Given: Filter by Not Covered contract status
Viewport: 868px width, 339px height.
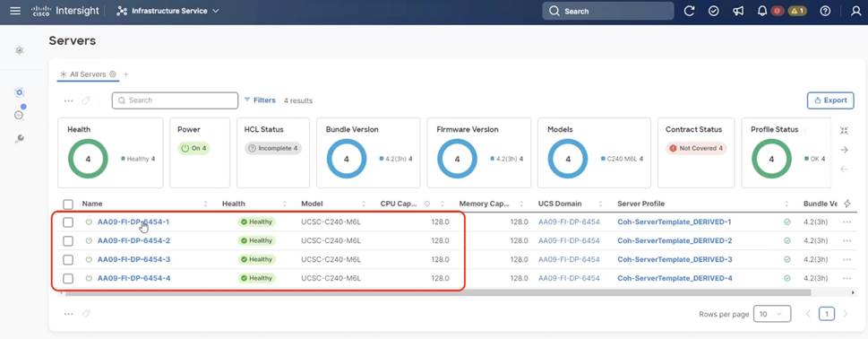Looking at the screenshot, I should [x=696, y=149].
